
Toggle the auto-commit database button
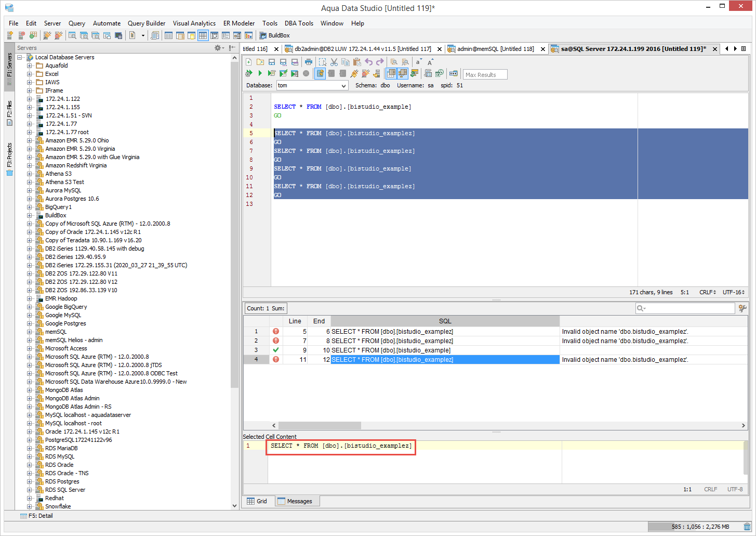tap(320, 73)
